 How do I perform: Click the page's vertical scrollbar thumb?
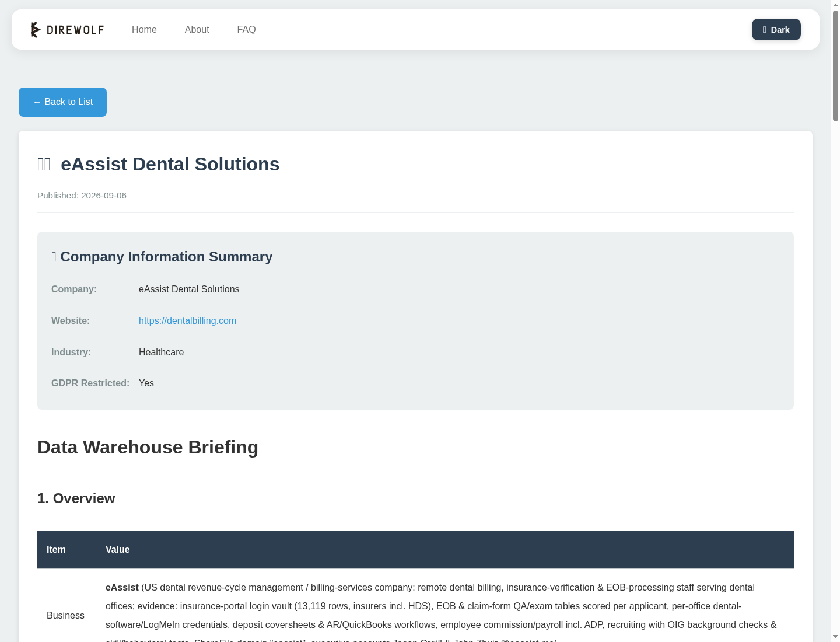[835, 65]
